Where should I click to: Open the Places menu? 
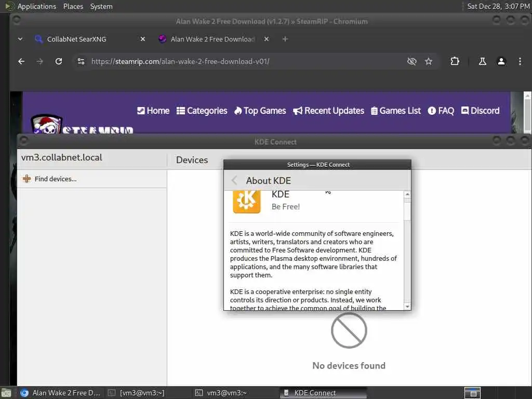(73, 6)
